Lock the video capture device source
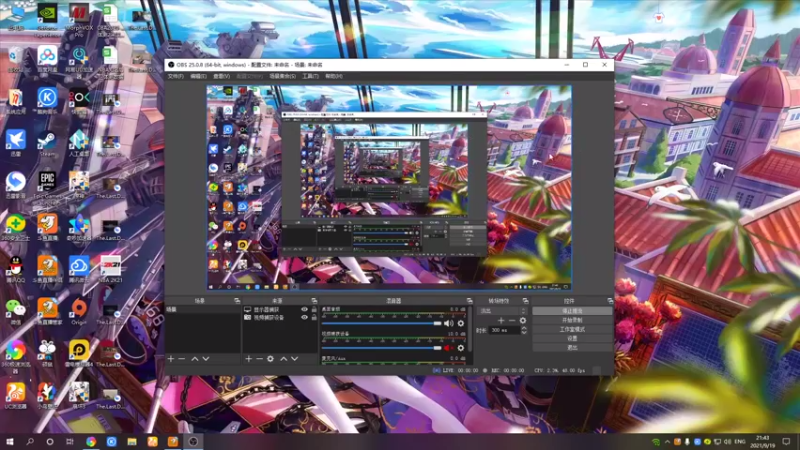This screenshot has height=450, width=800. click(x=314, y=317)
